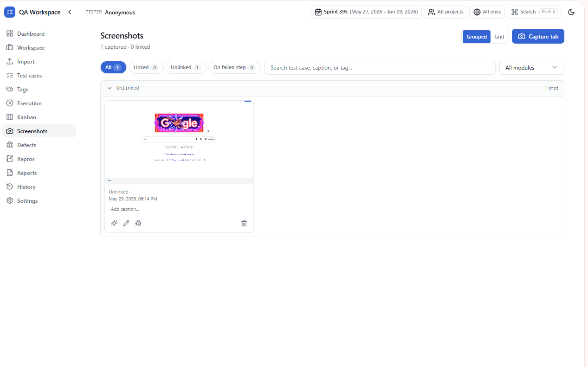Select the Screenshots sidebar item

pyautogui.click(x=39, y=131)
